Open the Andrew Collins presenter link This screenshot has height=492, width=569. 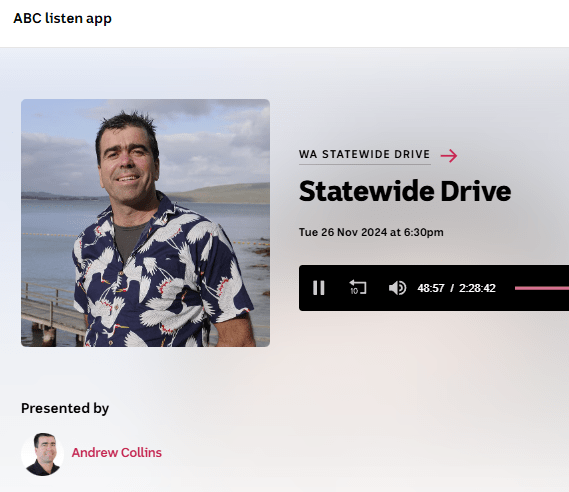[116, 452]
